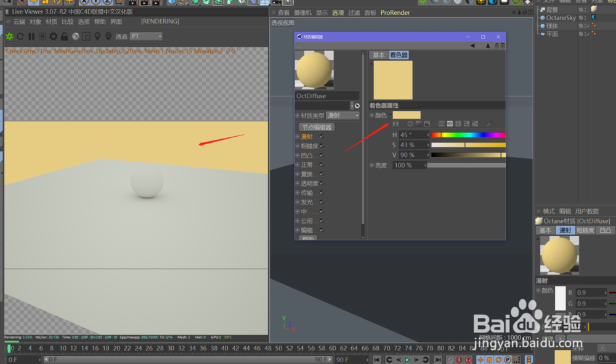Image resolution: width=616 pixels, height=364 pixels.
Task: Click the green Octane render start icon
Action: (9, 36)
